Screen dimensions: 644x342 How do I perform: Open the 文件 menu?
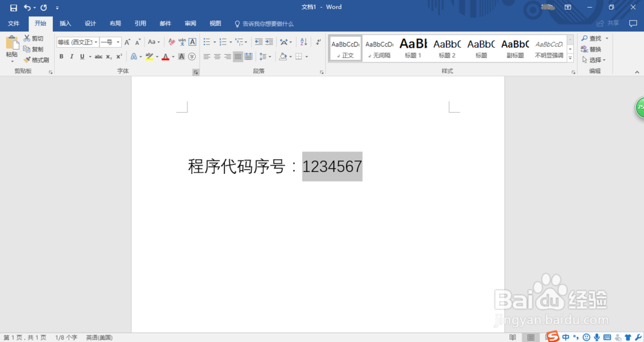point(14,23)
